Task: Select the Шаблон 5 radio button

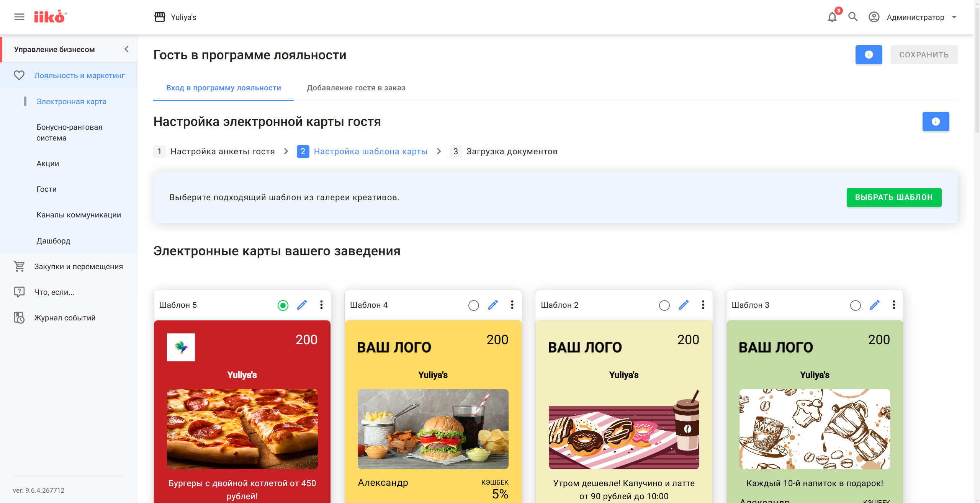Action: [x=283, y=305]
